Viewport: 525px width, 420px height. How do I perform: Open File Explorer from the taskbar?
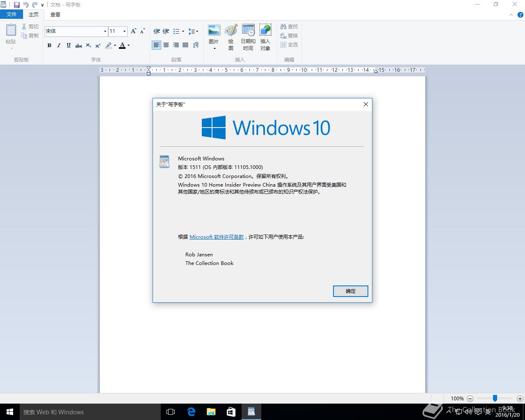(x=211, y=412)
